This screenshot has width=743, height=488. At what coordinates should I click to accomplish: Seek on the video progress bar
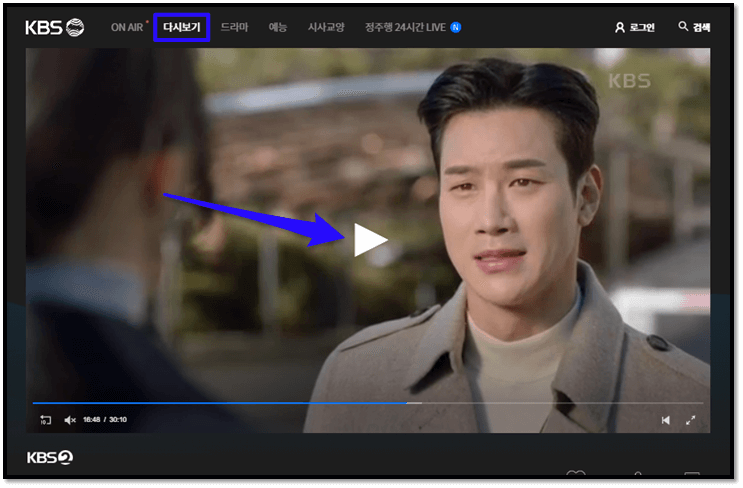click(368, 403)
